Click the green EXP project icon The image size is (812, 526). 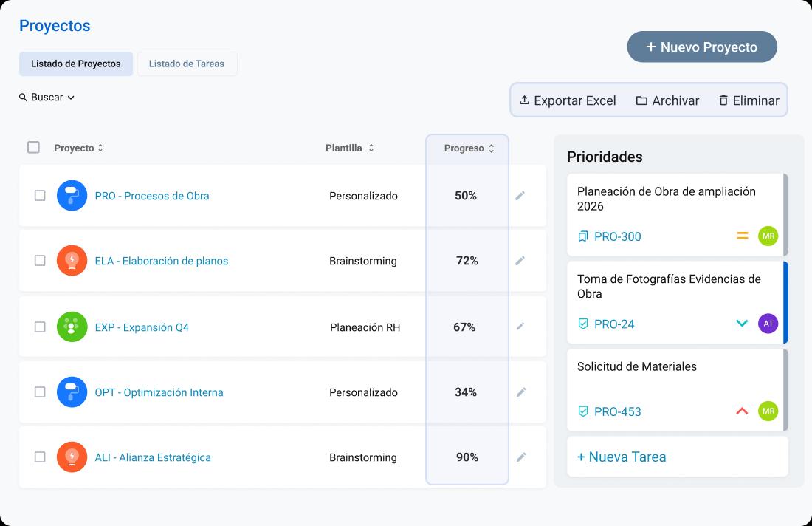[72, 327]
